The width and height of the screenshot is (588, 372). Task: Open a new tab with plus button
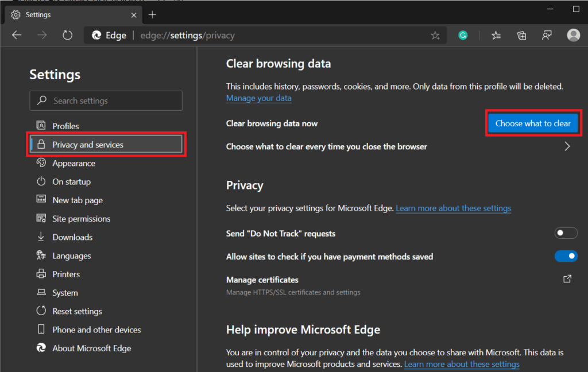[x=152, y=14]
